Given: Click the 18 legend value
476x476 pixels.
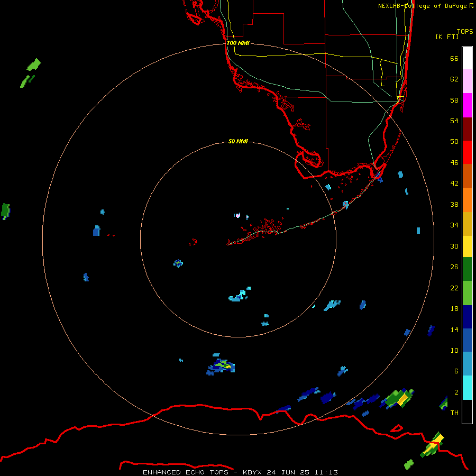Looking at the screenshot, I should (454, 309).
